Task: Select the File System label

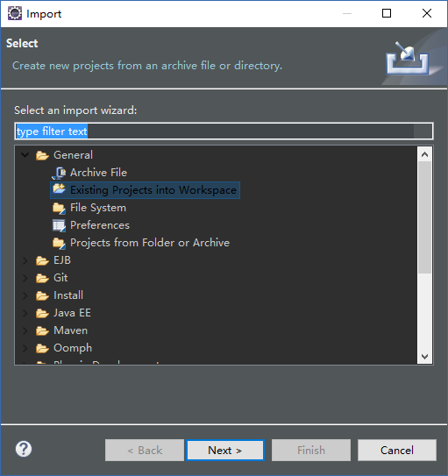Action: [98, 208]
